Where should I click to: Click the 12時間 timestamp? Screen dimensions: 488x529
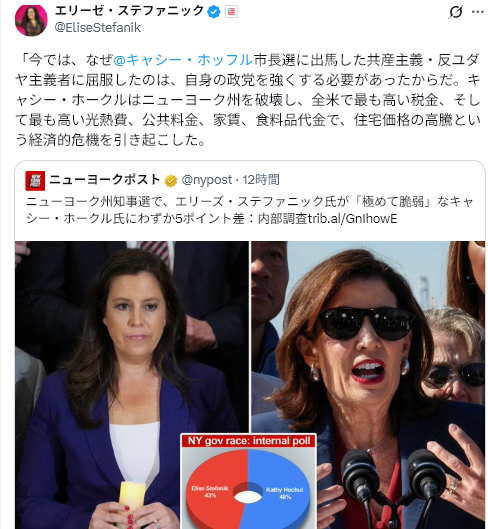pos(261,180)
